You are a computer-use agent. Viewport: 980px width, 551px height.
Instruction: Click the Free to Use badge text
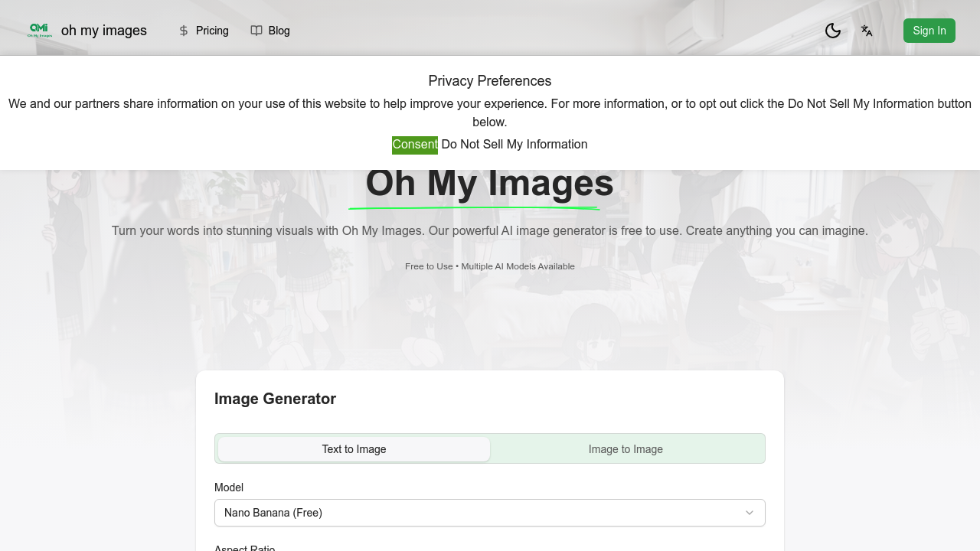point(429,266)
